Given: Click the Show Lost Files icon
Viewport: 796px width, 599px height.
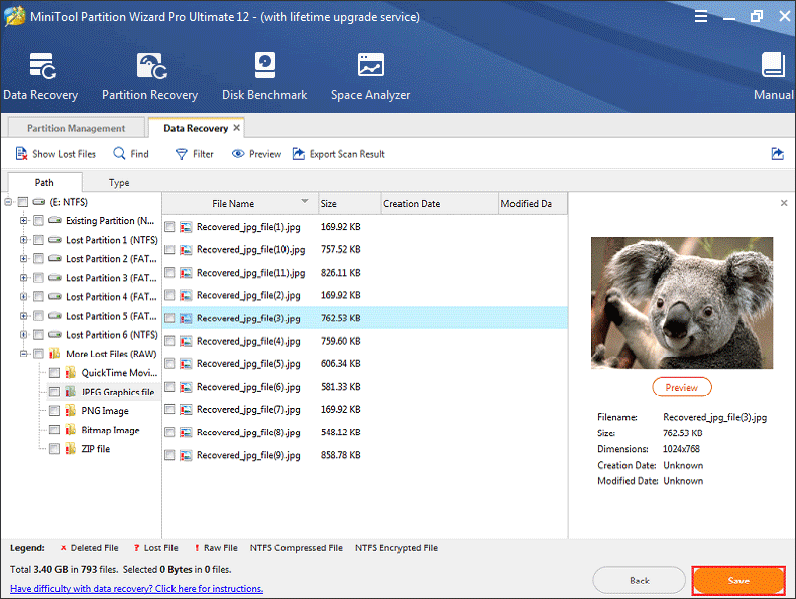Looking at the screenshot, I should (21, 153).
